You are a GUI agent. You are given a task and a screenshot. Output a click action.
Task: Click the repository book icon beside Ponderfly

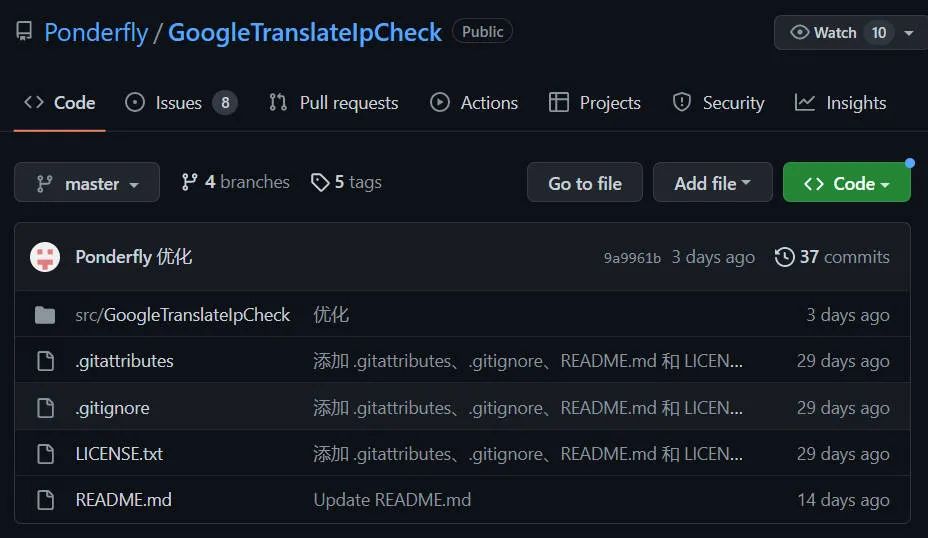point(24,31)
